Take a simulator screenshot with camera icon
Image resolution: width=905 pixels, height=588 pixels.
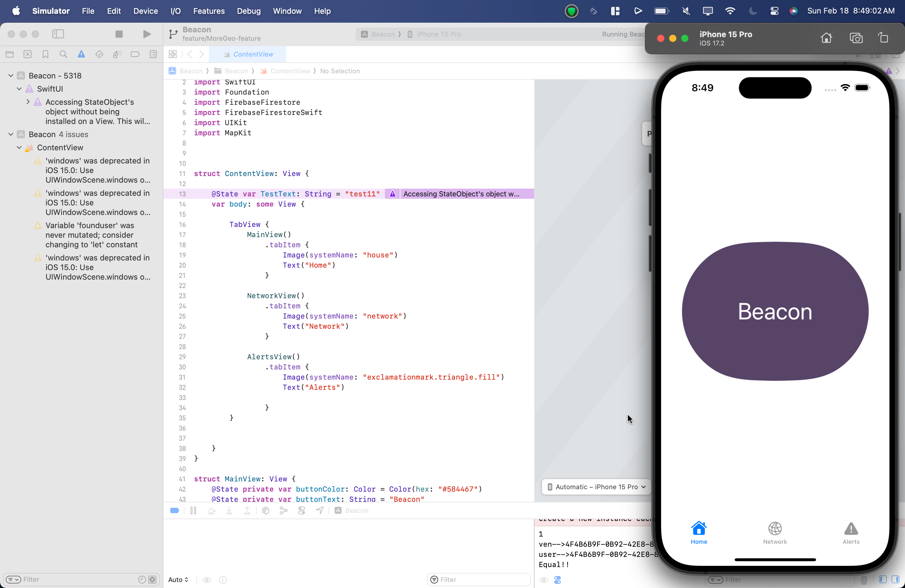(856, 38)
